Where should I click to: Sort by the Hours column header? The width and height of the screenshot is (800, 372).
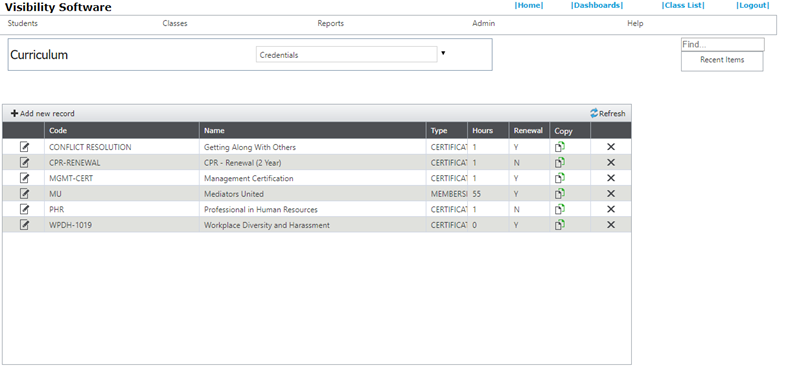(483, 131)
